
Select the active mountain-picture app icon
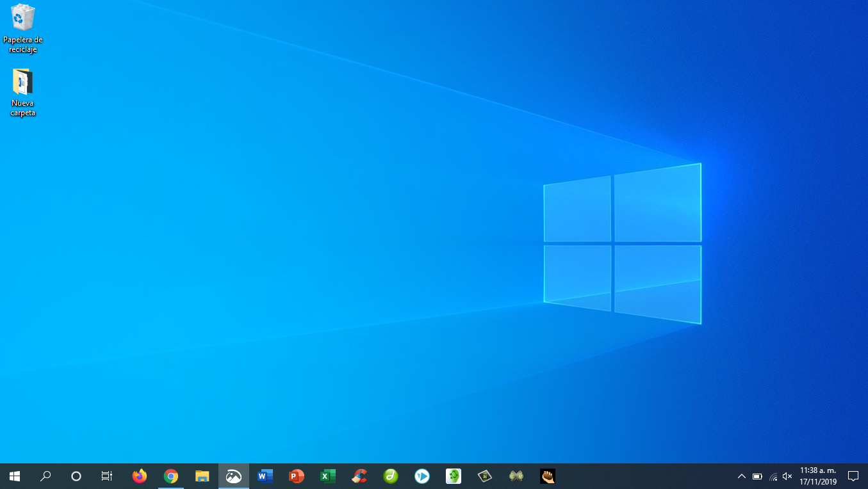pos(233,476)
